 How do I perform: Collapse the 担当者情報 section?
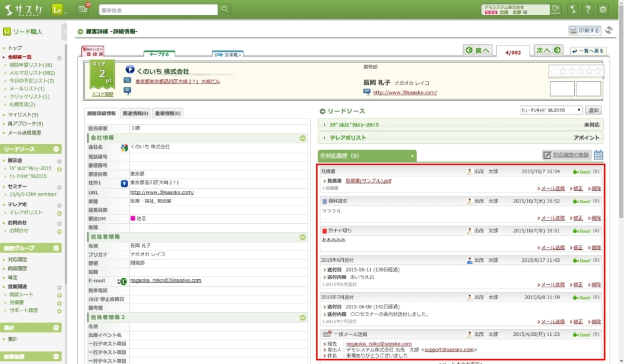coord(303,237)
